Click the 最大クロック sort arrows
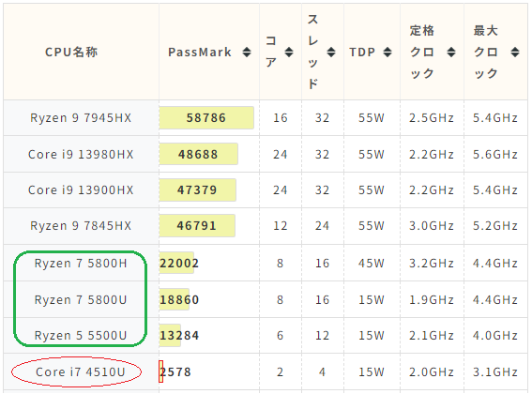The width and height of the screenshot is (532, 394). (515, 53)
